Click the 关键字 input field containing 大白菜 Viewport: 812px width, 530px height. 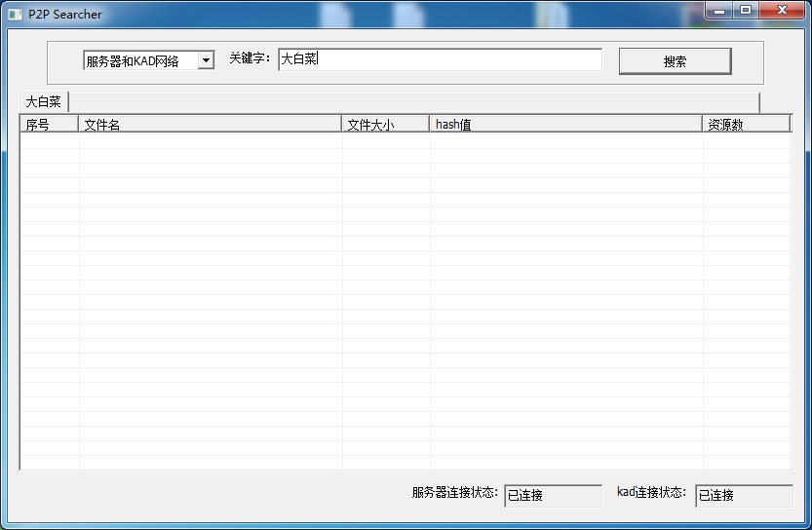point(440,59)
